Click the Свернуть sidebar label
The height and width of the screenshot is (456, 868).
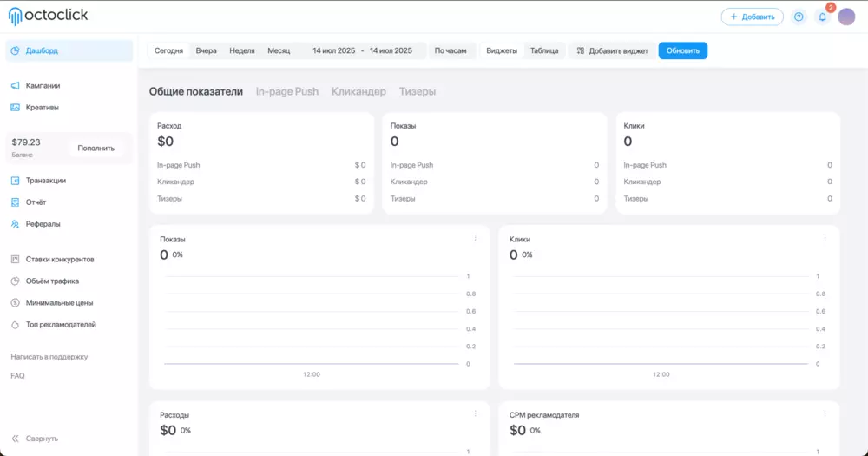click(42, 439)
